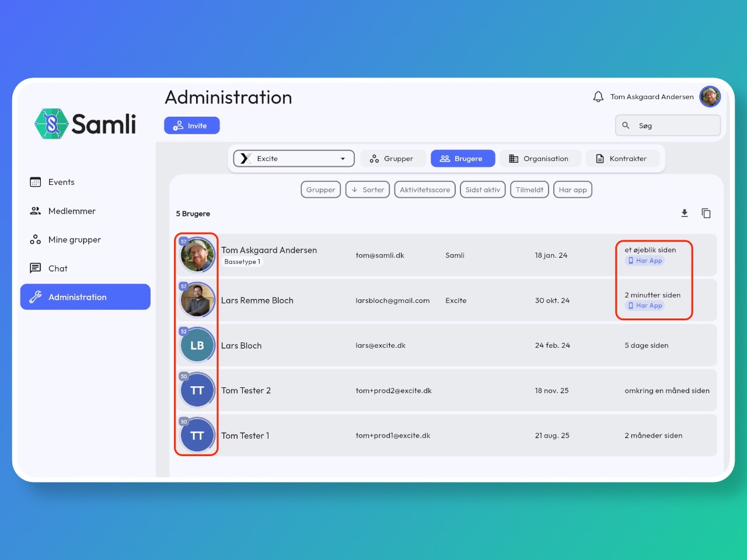
Task: Go to Medlemmer in sidebar
Action: pos(71,211)
